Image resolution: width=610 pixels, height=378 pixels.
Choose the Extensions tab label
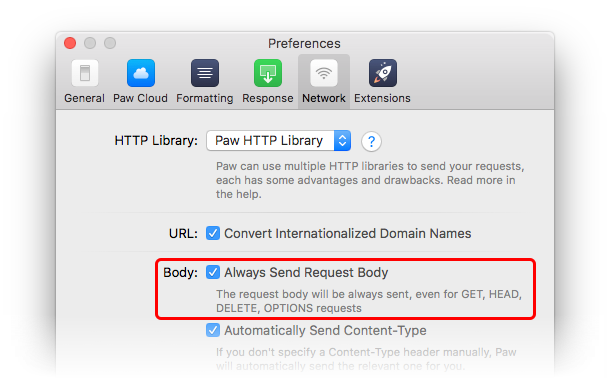(382, 98)
